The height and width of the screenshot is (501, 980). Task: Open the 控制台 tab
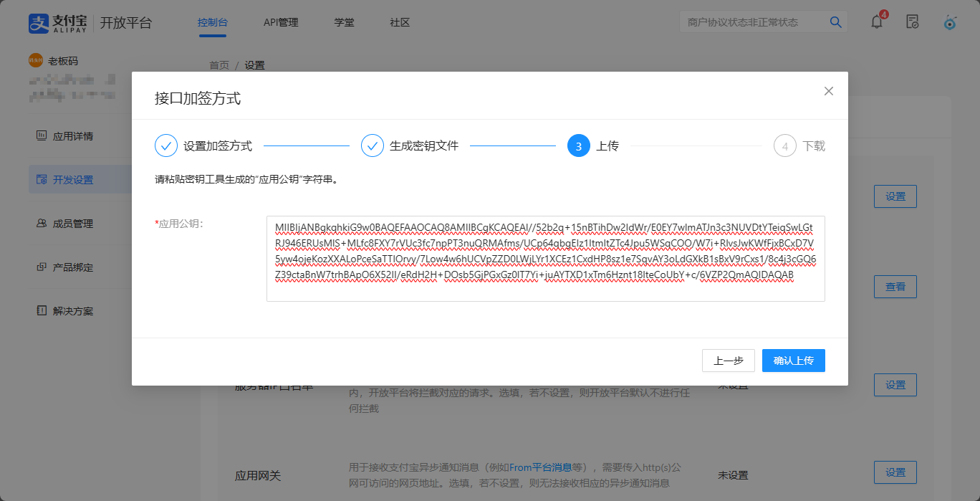(213, 22)
